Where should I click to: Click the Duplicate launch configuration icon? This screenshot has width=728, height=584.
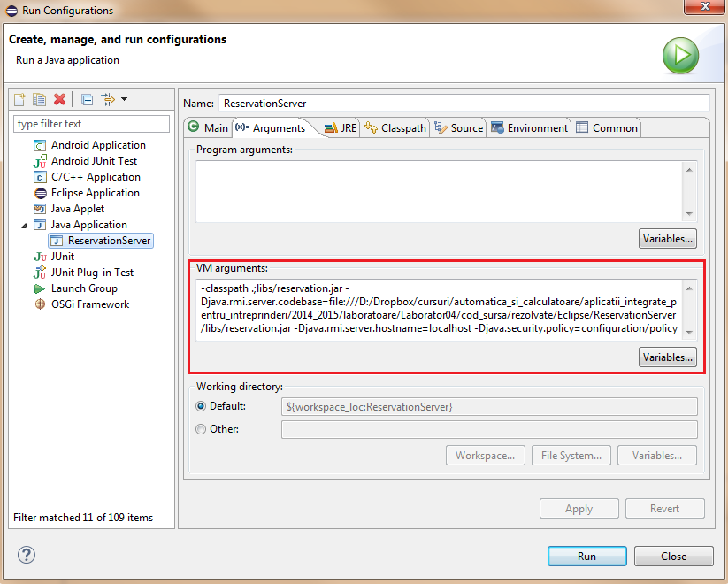[x=40, y=99]
